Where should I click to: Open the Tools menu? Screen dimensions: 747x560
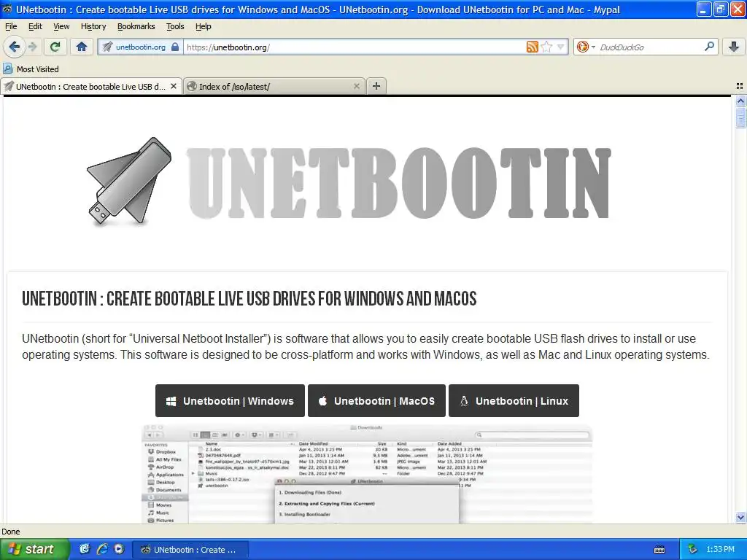(175, 26)
